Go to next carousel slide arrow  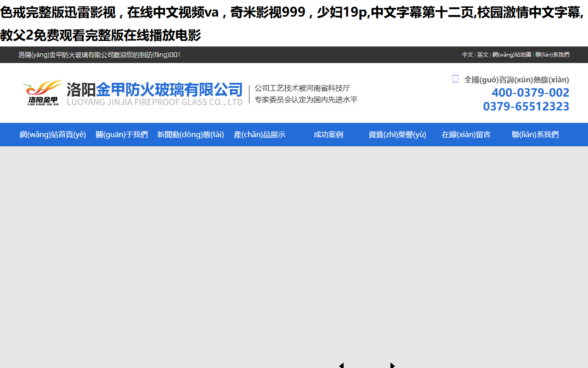tap(393, 365)
